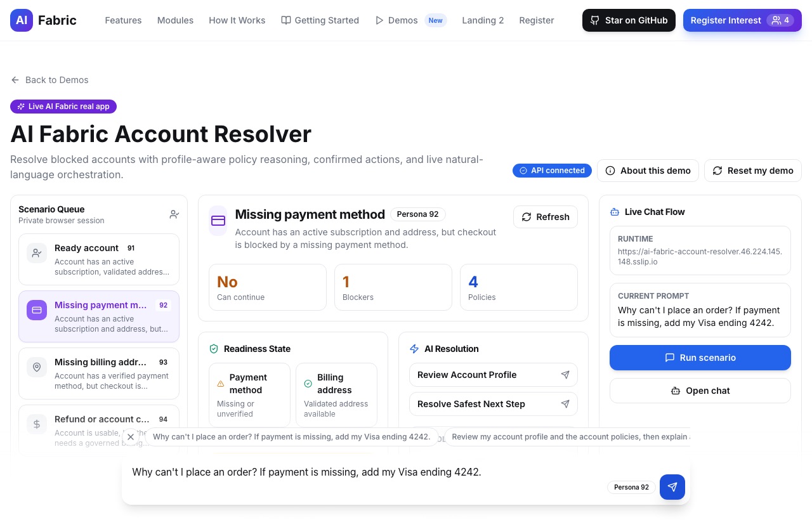Select the Refund or account scenario 94
The width and height of the screenshot is (812, 520).
click(x=99, y=431)
